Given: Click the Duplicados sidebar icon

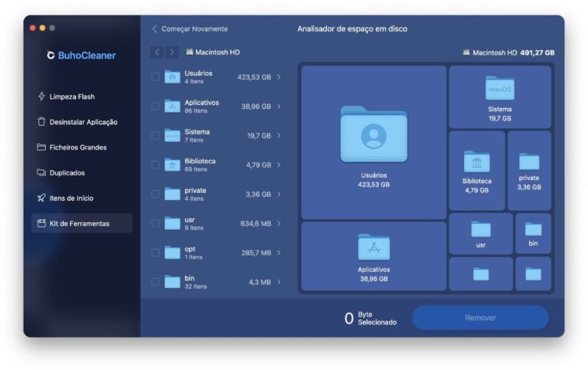Looking at the screenshot, I should point(41,172).
